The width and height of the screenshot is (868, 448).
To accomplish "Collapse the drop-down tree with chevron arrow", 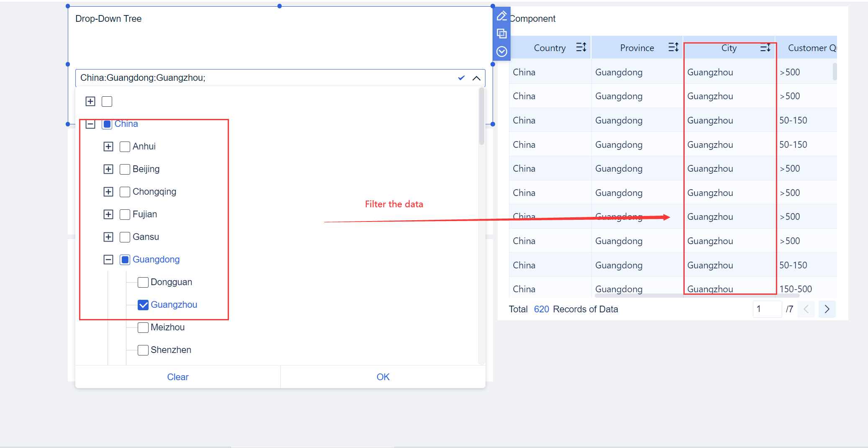I will tap(476, 78).
